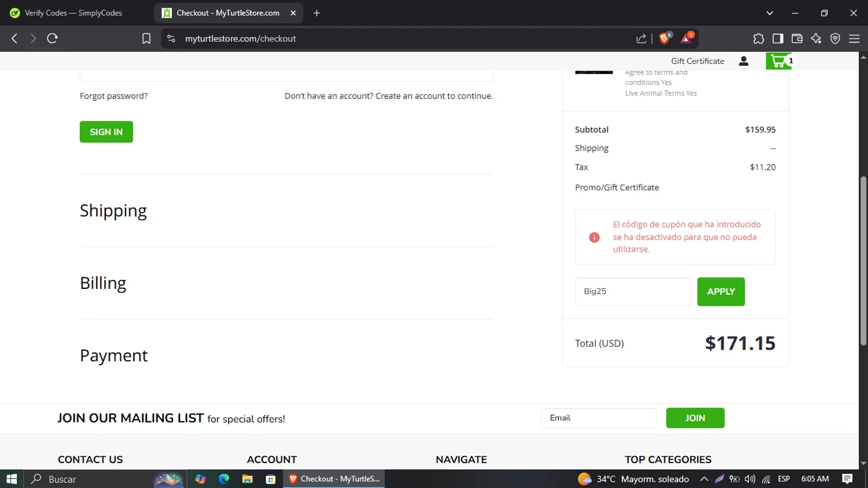This screenshot has width=868, height=488.
Task: Click the Checkout Brave taskbar button
Action: (334, 479)
